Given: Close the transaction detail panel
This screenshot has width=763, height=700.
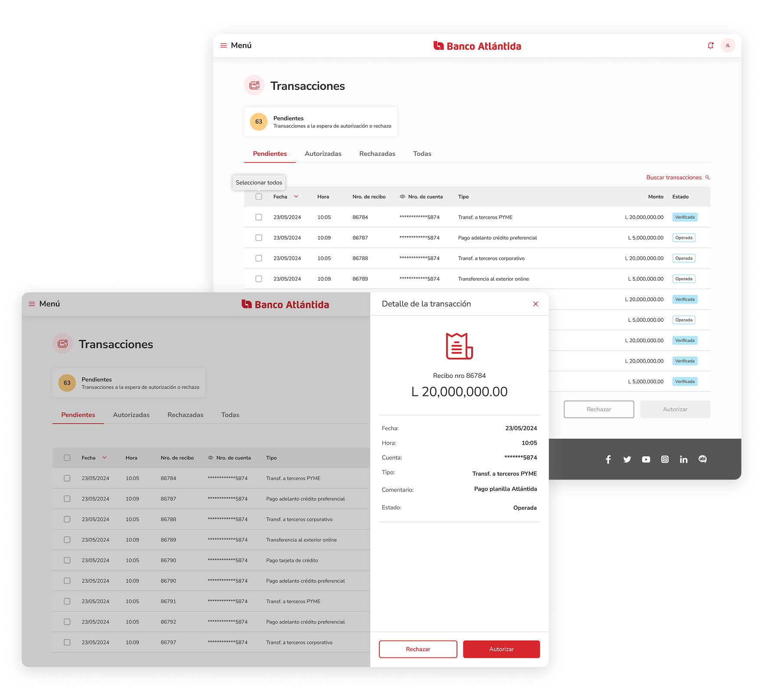Looking at the screenshot, I should [x=535, y=304].
